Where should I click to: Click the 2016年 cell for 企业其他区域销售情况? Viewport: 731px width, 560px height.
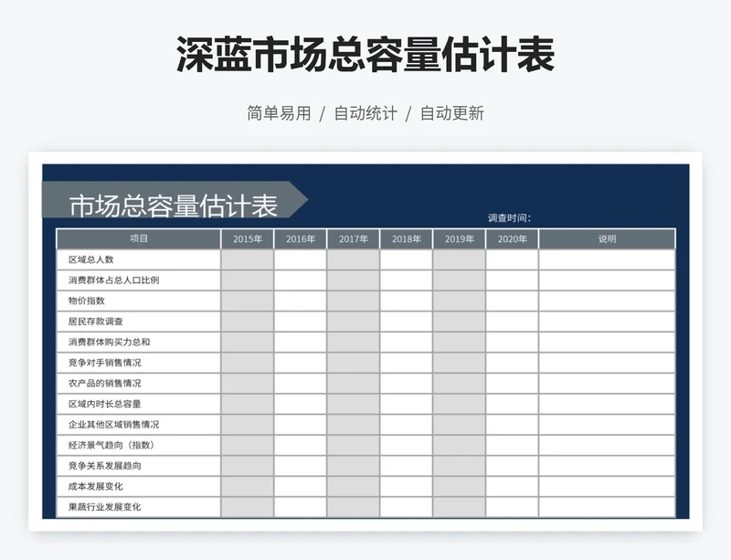pyautogui.click(x=301, y=424)
